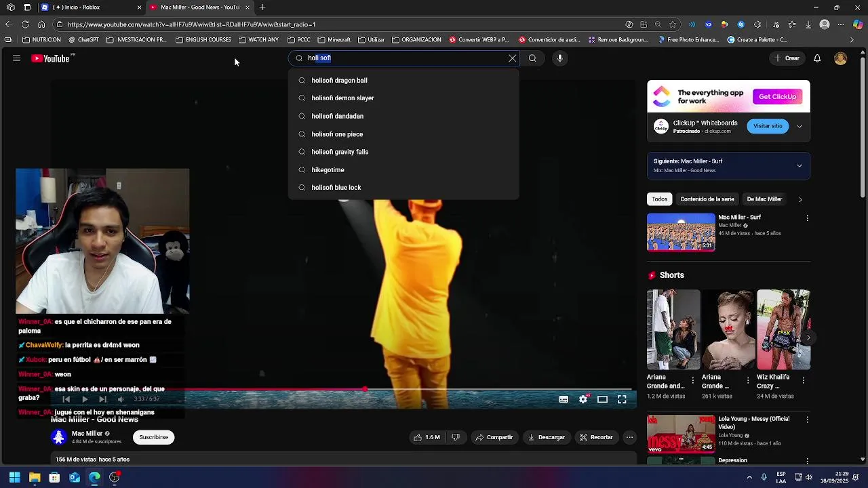The width and height of the screenshot is (868, 488).
Task: Open more video actions three-dot menu
Action: [x=629, y=437]
